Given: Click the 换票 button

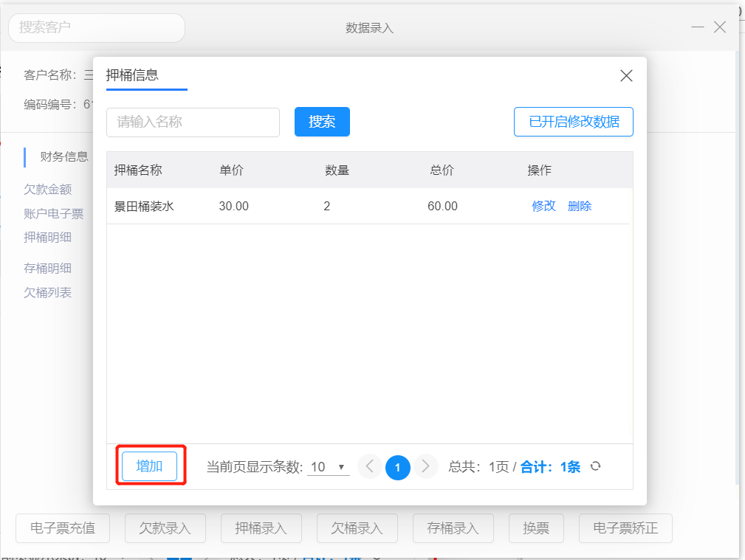Looking at the screenshot, I should [536, 528].
